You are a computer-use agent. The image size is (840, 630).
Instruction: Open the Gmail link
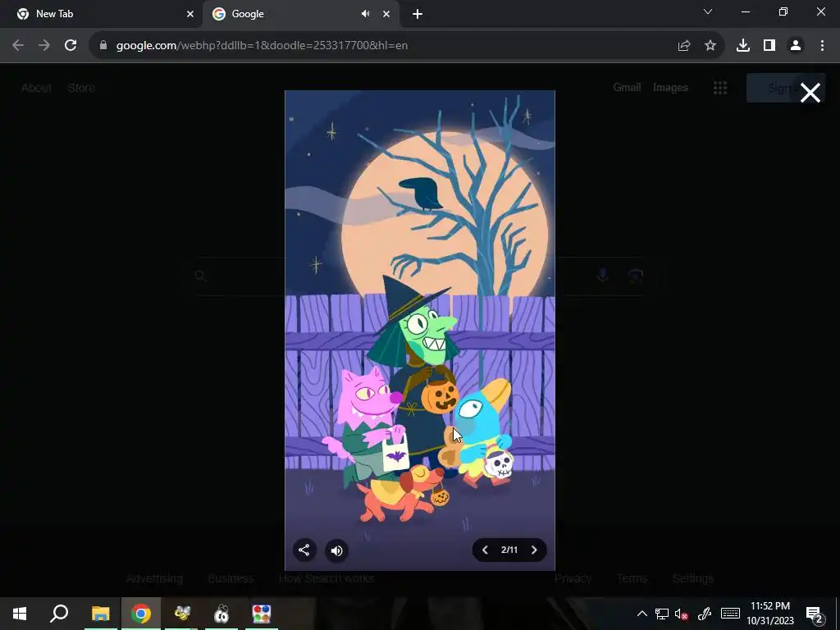(627, 87)
